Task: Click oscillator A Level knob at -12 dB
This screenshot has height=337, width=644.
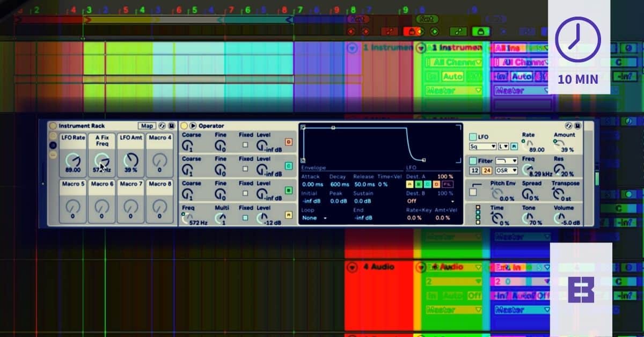Action: [x=262, y=218]
